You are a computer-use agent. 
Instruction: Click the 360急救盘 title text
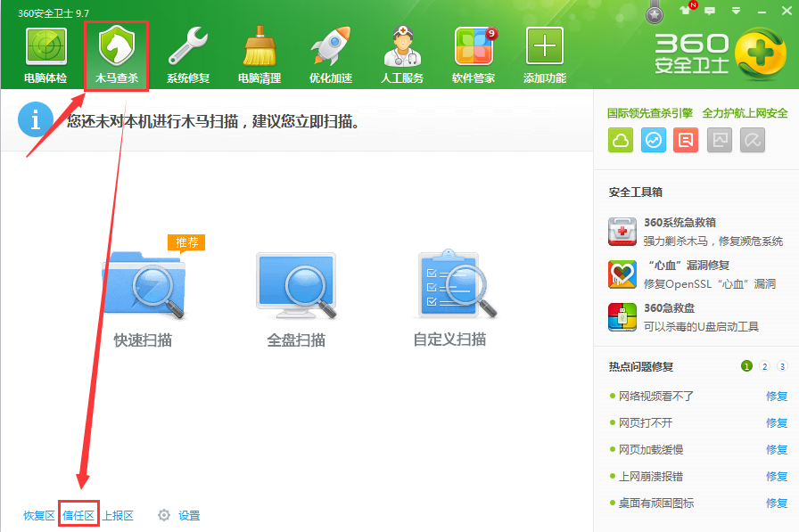[x=669, y=308]
